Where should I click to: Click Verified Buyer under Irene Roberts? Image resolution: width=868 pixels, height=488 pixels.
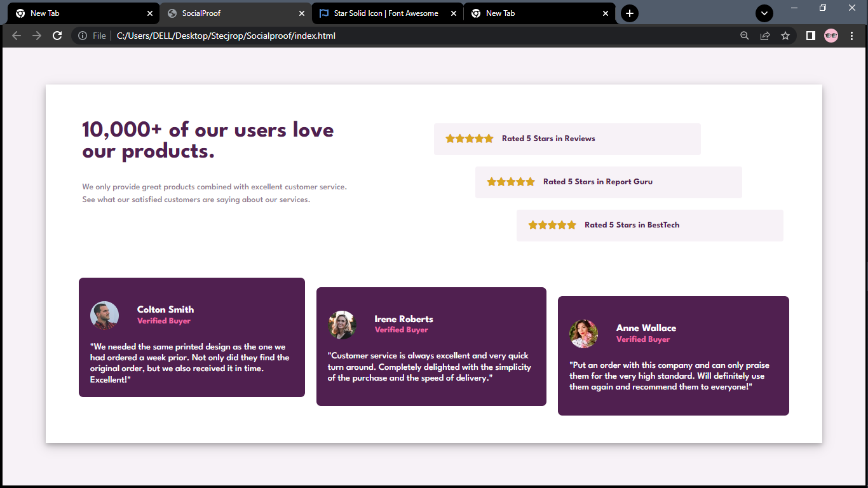click(x=402, y=330)
